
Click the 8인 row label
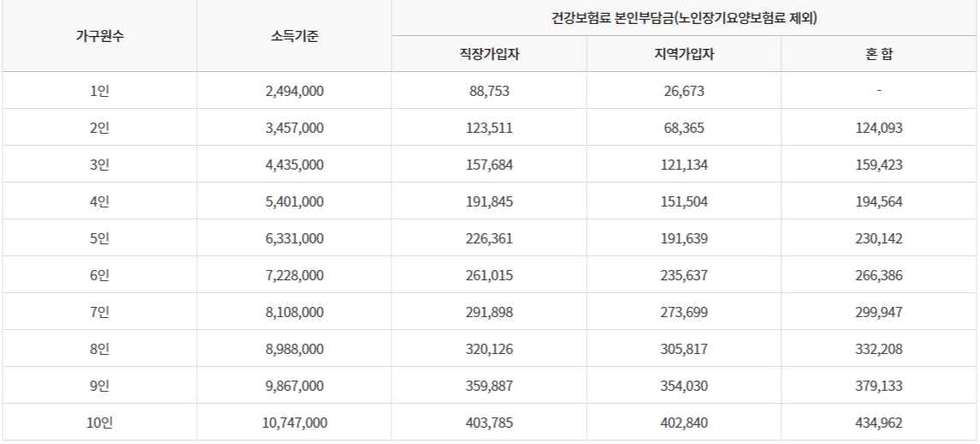100,349
